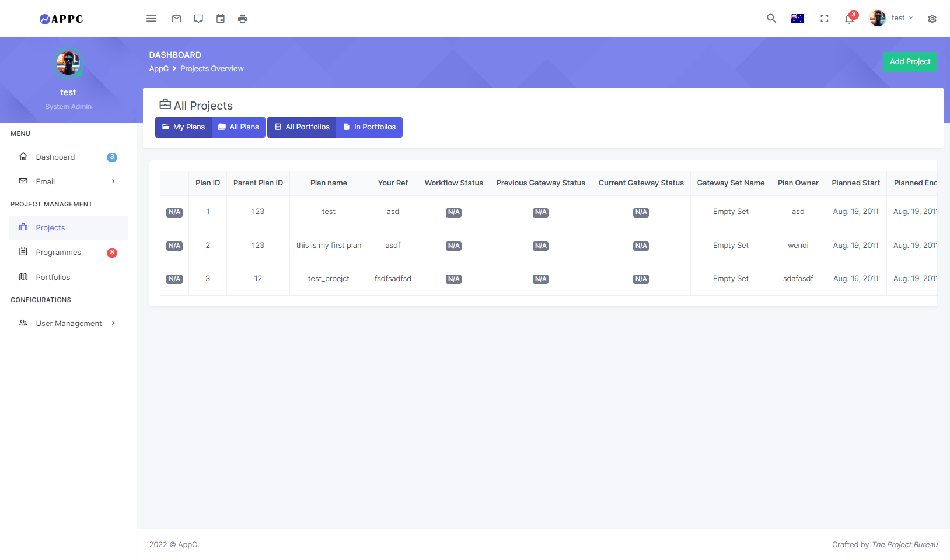Expand the User Management sidebar menu
The height and width of the screenshot is (560, 950).
(x=68, y=323)
